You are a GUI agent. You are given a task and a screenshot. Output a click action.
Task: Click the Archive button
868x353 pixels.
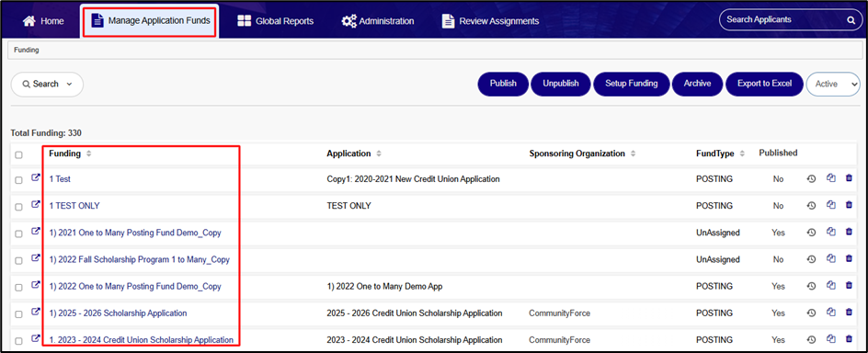click(x=697, y=84)
